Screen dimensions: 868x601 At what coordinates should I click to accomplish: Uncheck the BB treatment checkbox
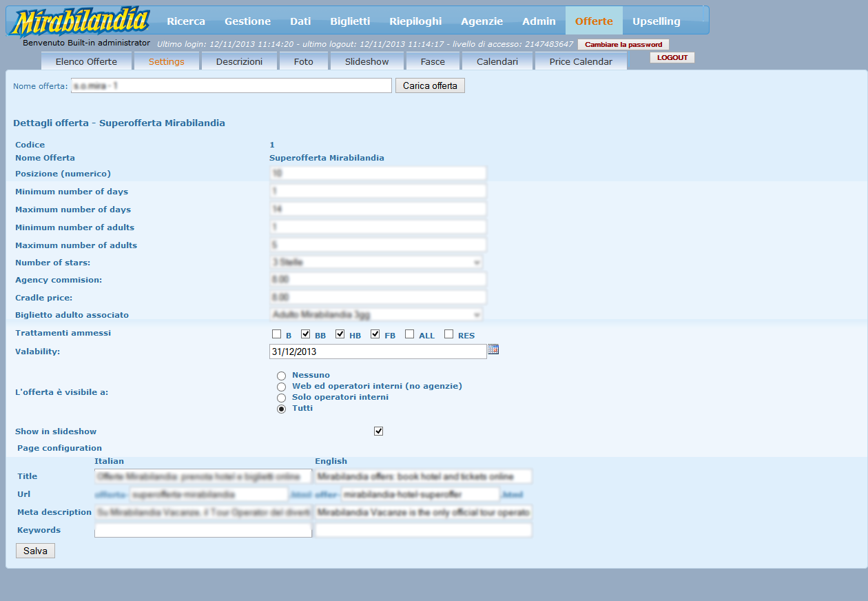tap(306, 334)
